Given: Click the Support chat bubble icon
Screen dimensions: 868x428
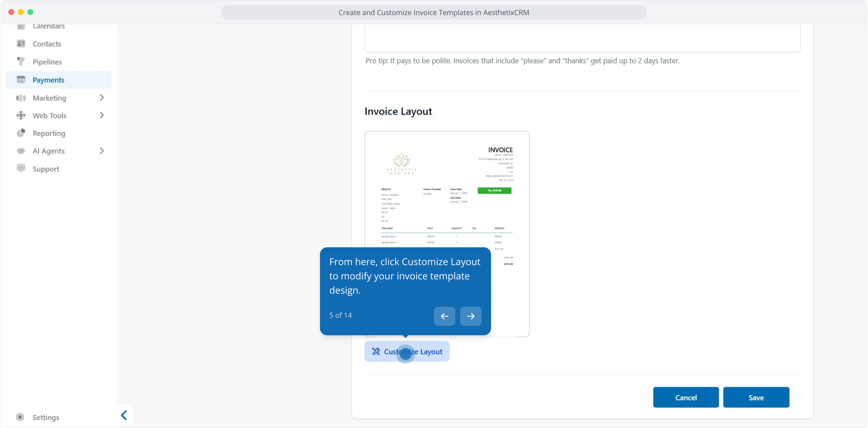Looking at the screenshot, I should (21, 168).
